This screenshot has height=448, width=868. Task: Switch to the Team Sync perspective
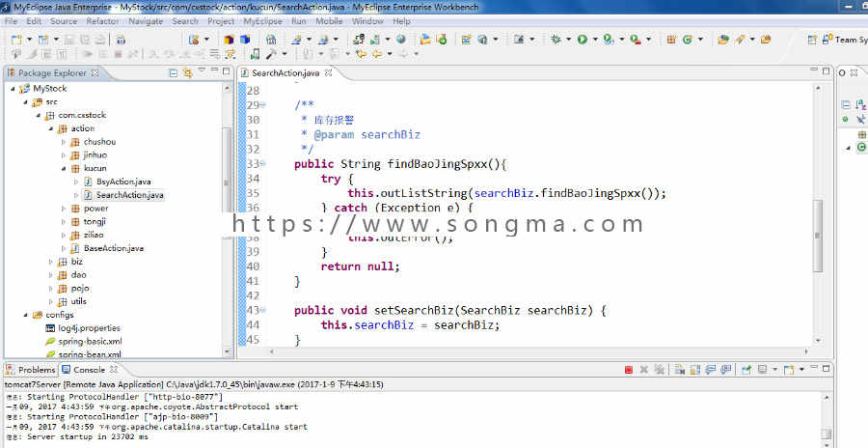click(x=845, y=40)
